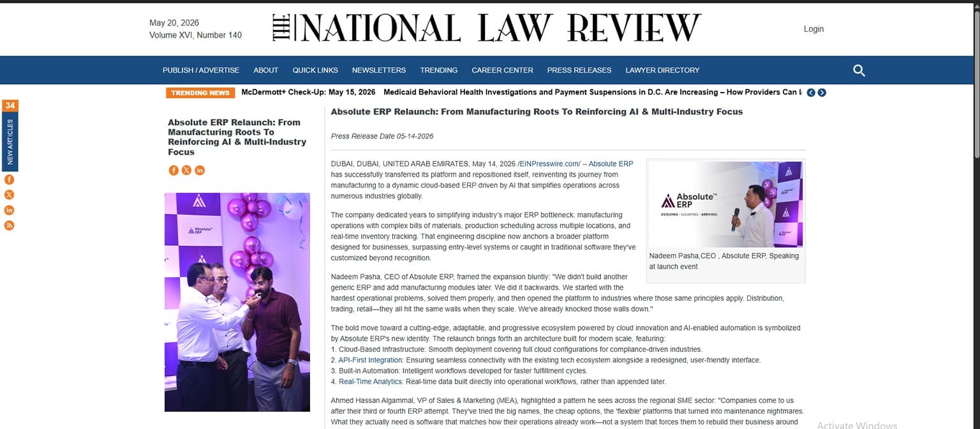Click 'Volume XVI, Number 140' text
Image resolution: width=980 pixels, height=429 pixels.
click(195, 35)
